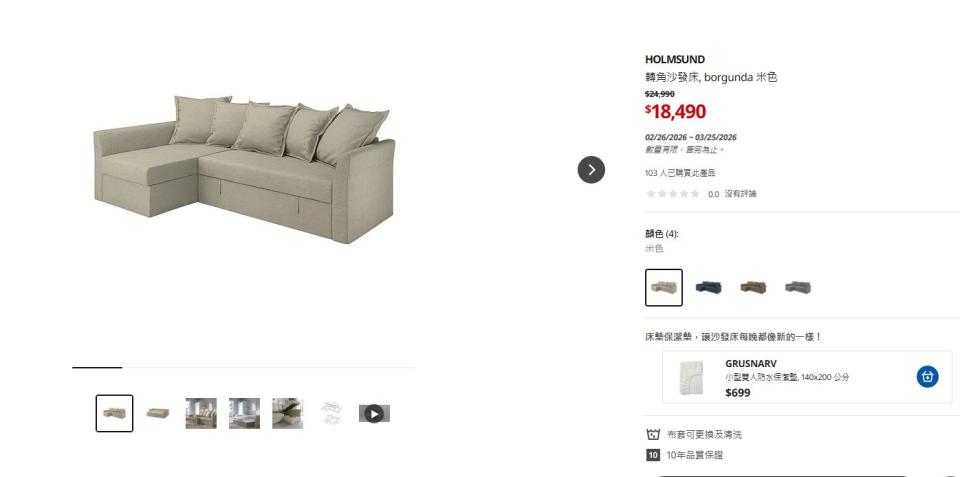Click the washable cover icon
The width and height of the screenshot is (960, 477).
point(653,434)
